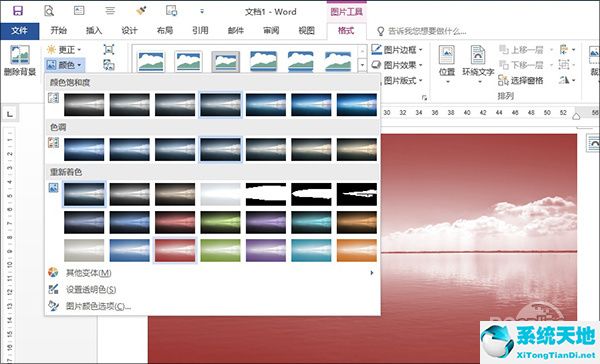Choose the first color tone swatch (coolest)

point(84,149)
